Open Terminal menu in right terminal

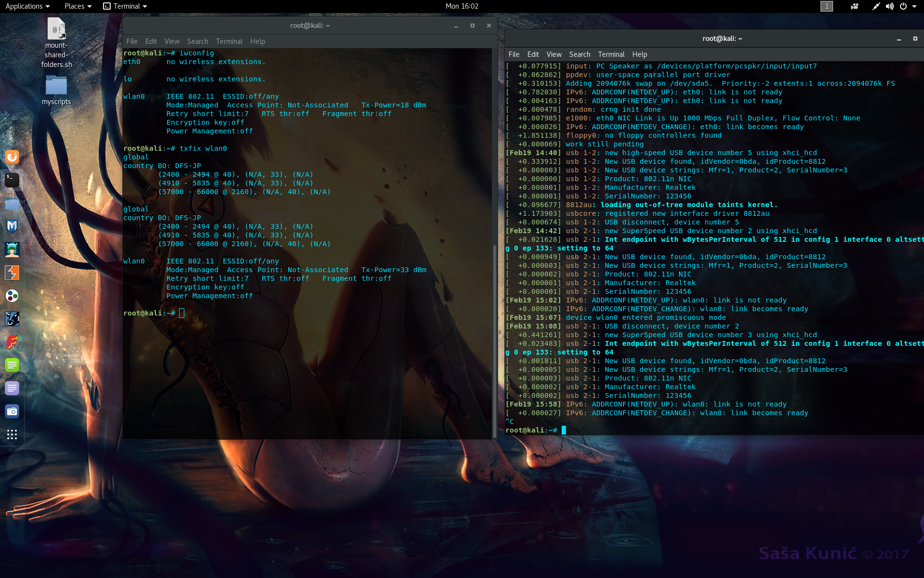click(x=611, y=54)
